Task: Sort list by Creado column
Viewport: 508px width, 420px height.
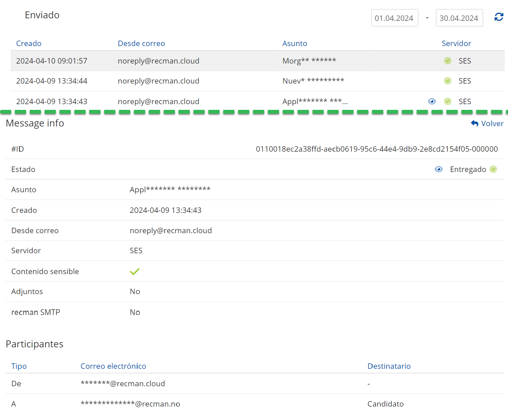Action: 29,43
